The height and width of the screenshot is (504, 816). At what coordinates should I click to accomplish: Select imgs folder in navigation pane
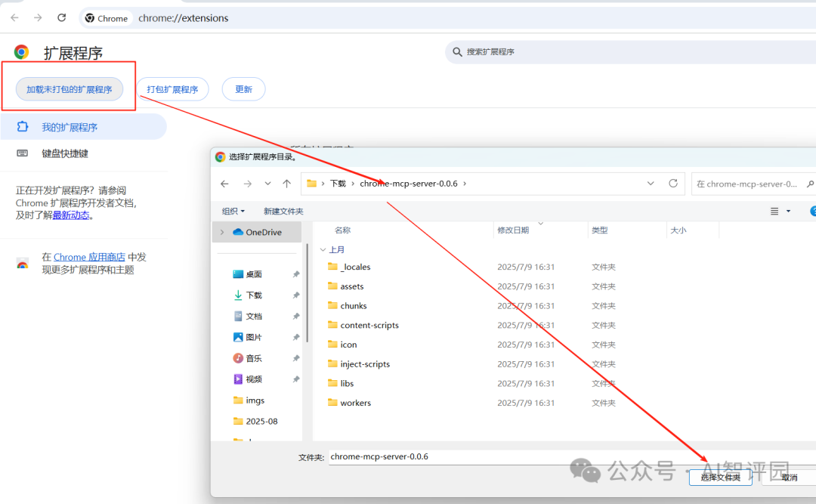click(255, 400)
